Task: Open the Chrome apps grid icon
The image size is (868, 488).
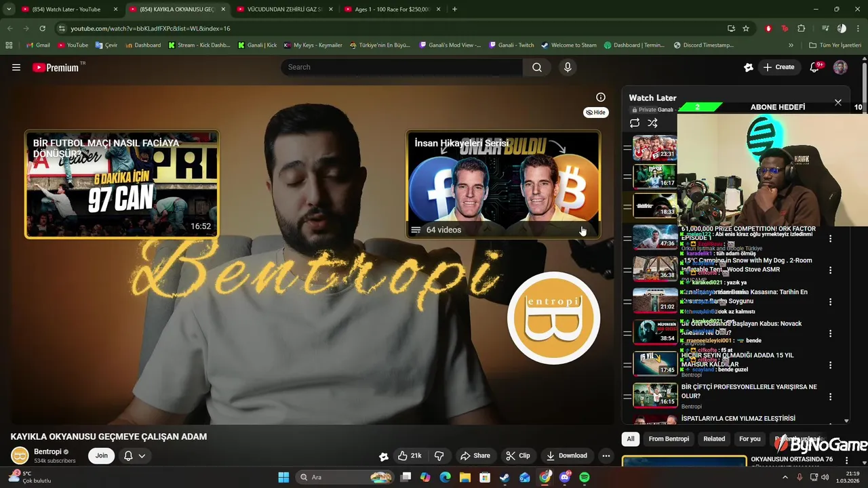Action: (9, 45)
